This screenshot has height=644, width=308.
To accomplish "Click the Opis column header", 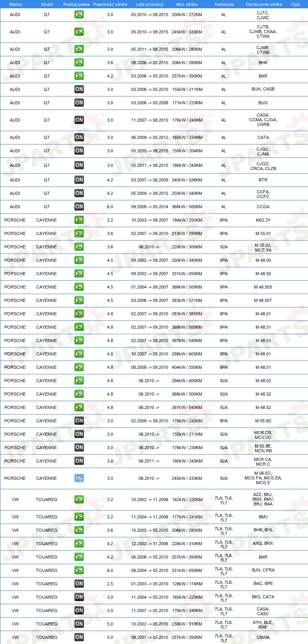I will coord(295,4).
